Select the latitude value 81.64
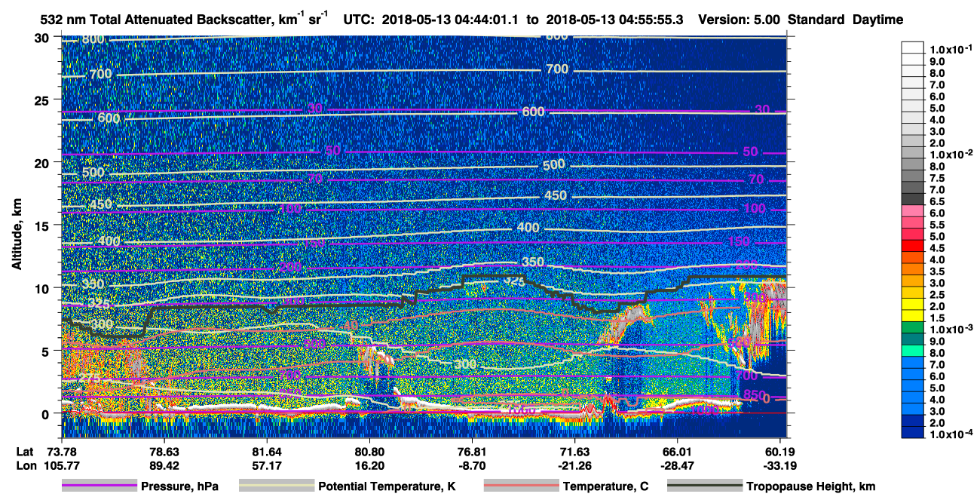 (266, 452)
